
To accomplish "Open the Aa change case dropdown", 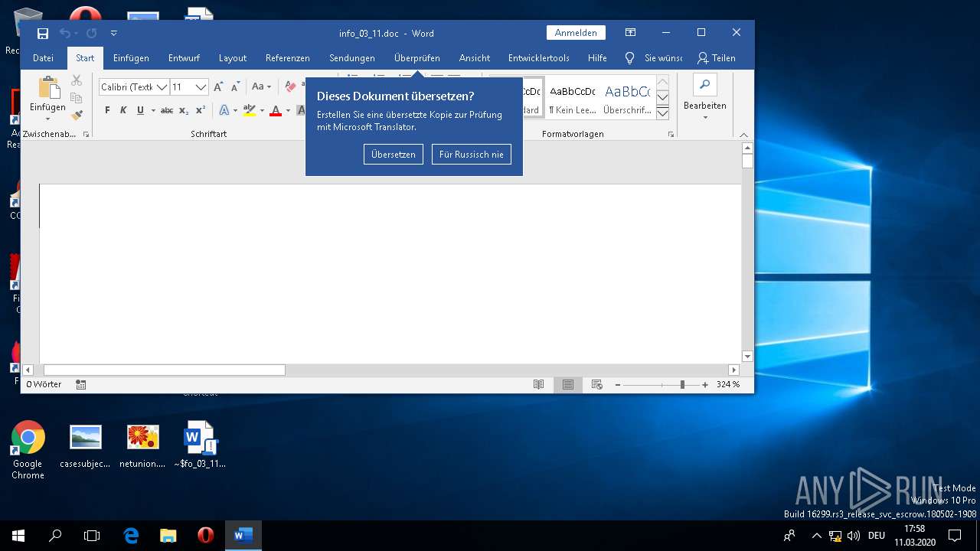I will coord(261,87).
